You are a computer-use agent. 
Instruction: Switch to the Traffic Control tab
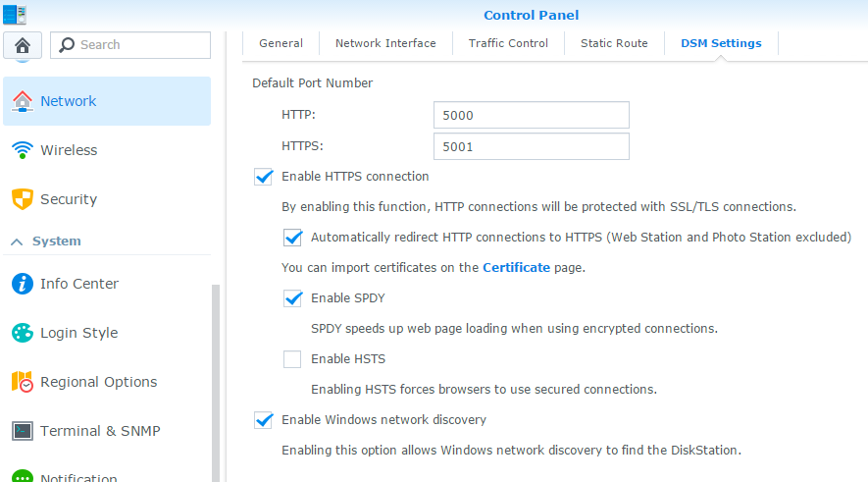coord(508,43)
